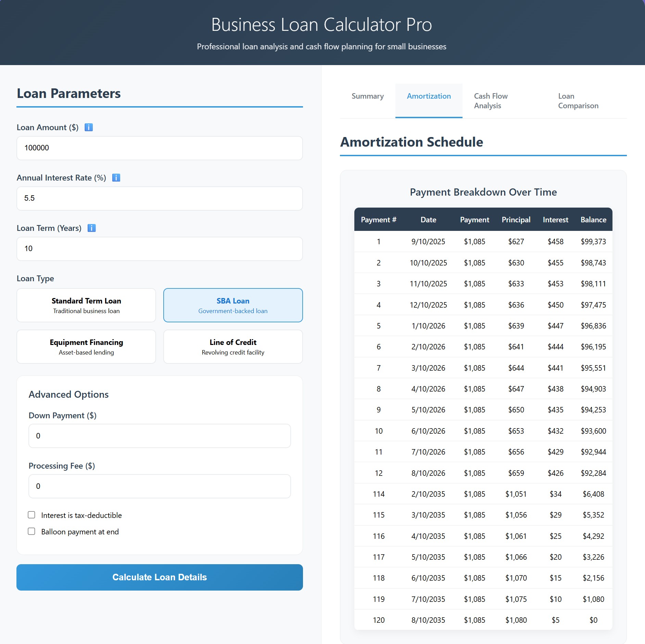Select Equipment Financing loan type
645x644 pixels.
[x=86, y=347]
